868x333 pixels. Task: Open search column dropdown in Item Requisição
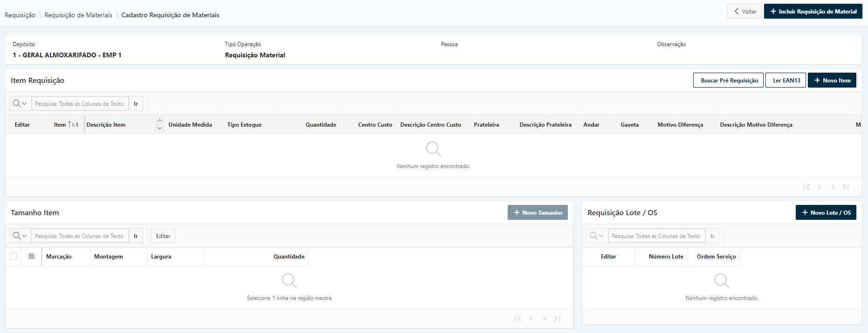(x=20, y=104)
